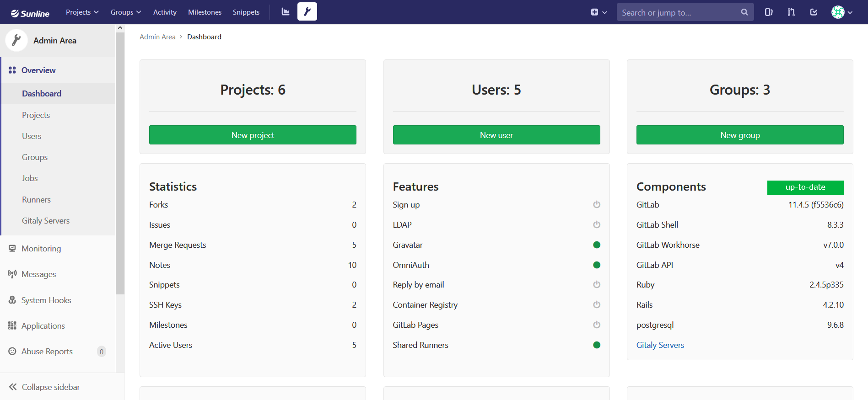The height and width of the screenshot is (400, 868).
Task: Click the postgresql version 9.6.8
Action: pyautogui.click(x=836, y=325)
